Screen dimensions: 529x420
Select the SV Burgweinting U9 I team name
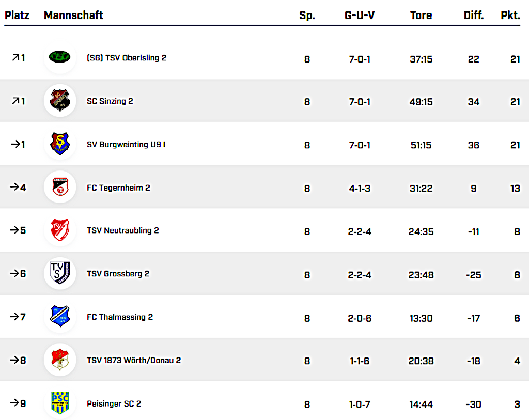[126, 145]
